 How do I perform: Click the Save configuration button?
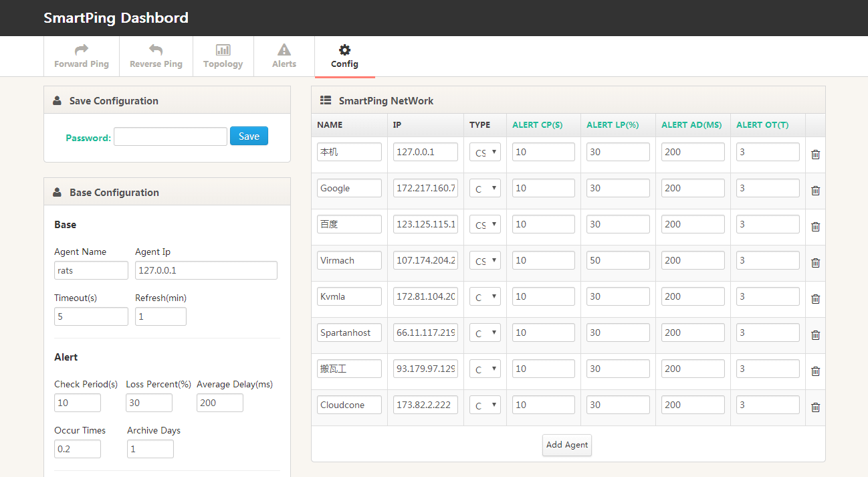249,136
